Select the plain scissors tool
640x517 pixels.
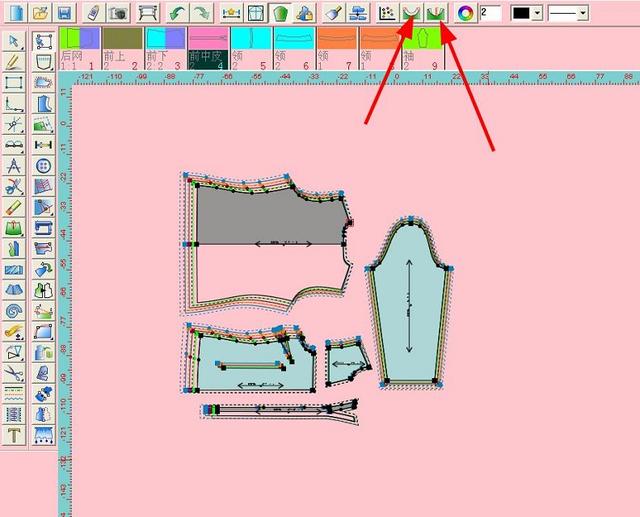tap(14, 373)
